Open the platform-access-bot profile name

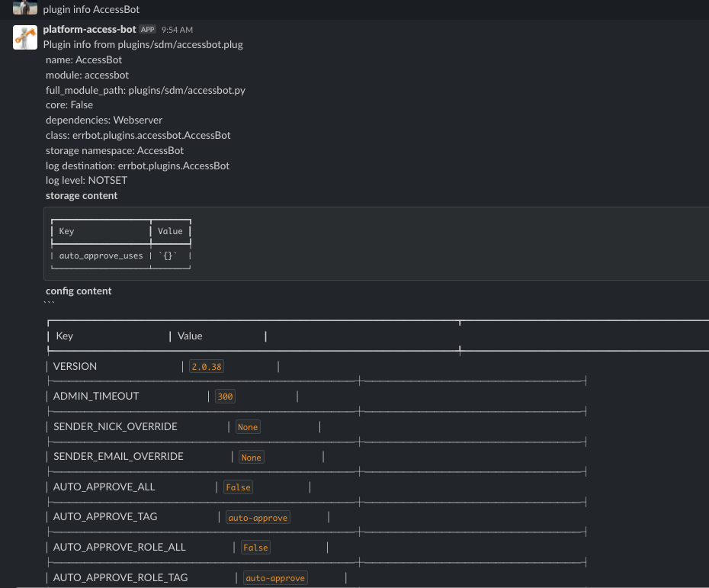pyautogui.click(x=88, y=30)
